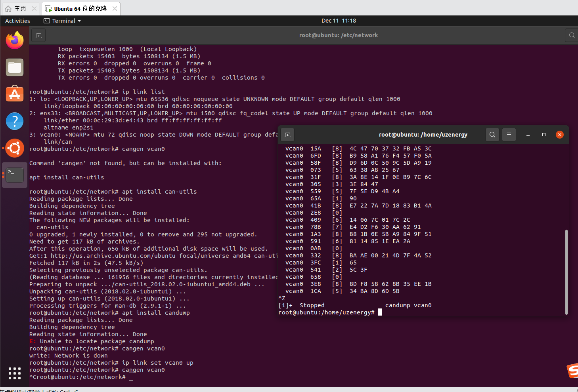Click the 'root@ubuntu: /home/uzenergy' window title
This screenshot has height=392, width=578.
tap(423, 135)
